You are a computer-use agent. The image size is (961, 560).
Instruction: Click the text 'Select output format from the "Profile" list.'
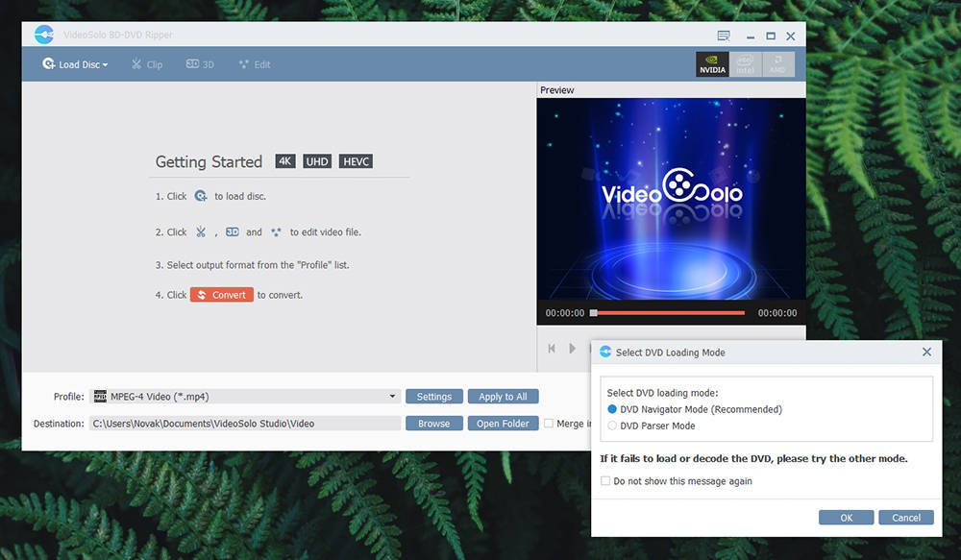pyautogui.click(x=258, y=265)
